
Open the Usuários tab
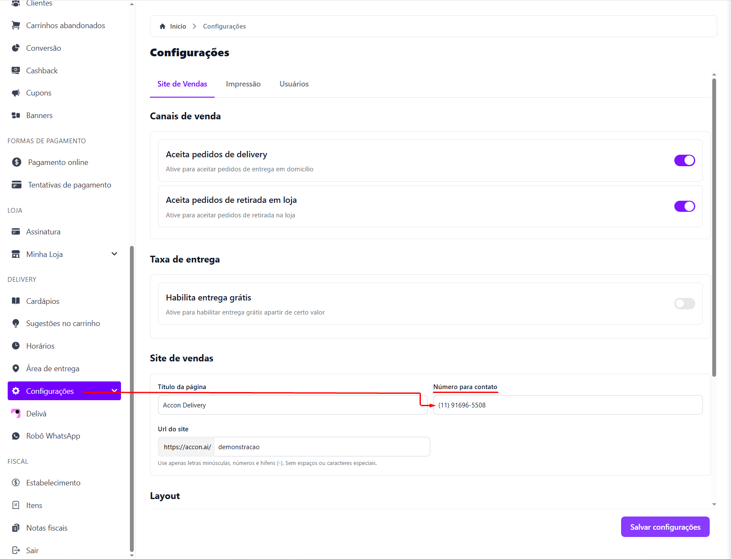[x=294, y=84]
